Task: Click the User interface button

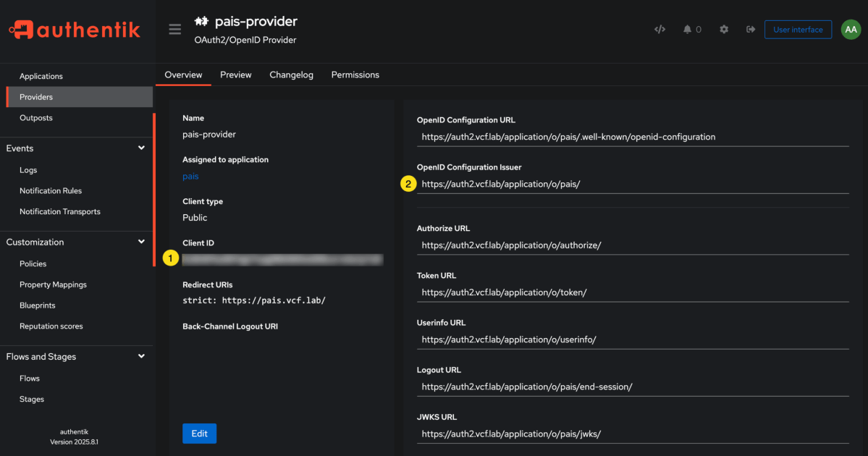Action: 798,30
